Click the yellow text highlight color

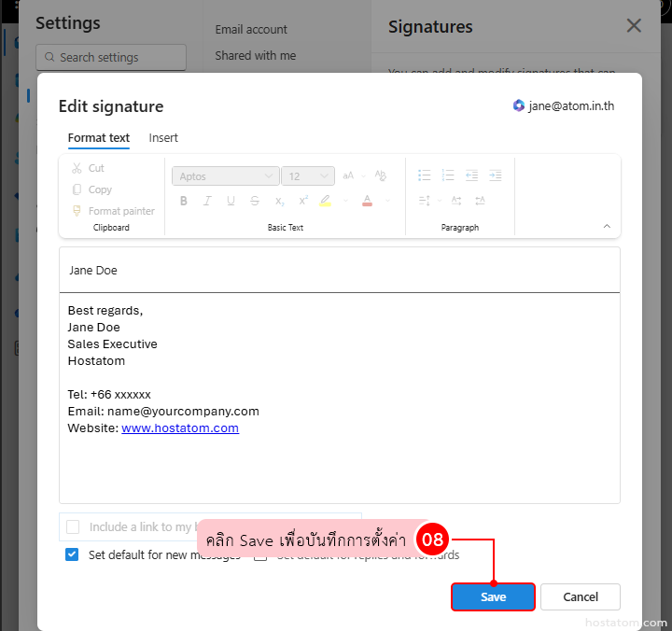pyautogui.click(x=325, y=201)
